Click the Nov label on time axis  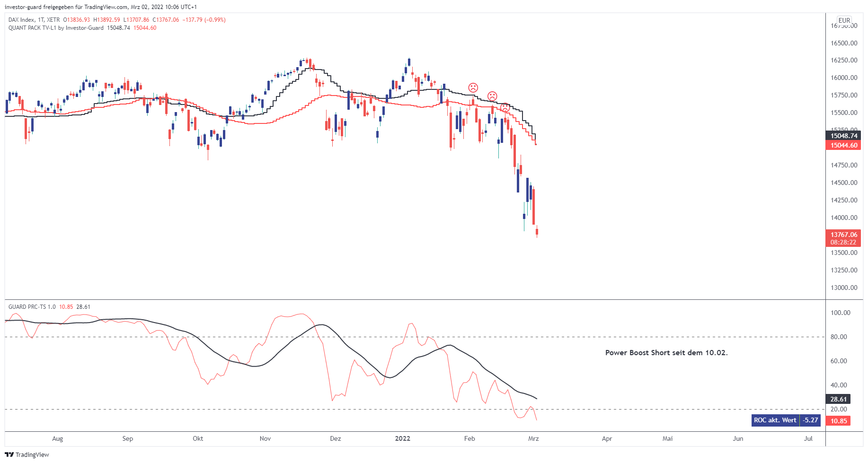click(x=265, y=438)
